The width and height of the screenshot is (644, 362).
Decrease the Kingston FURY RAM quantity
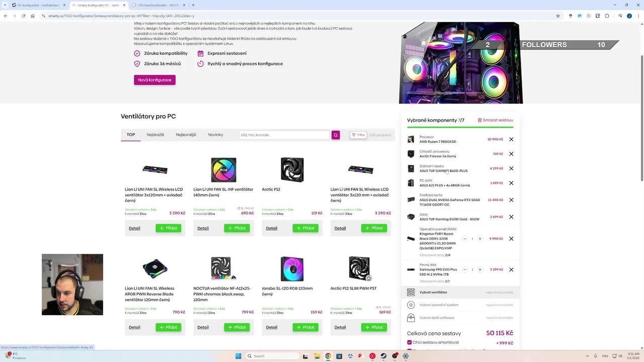point(465,239)
